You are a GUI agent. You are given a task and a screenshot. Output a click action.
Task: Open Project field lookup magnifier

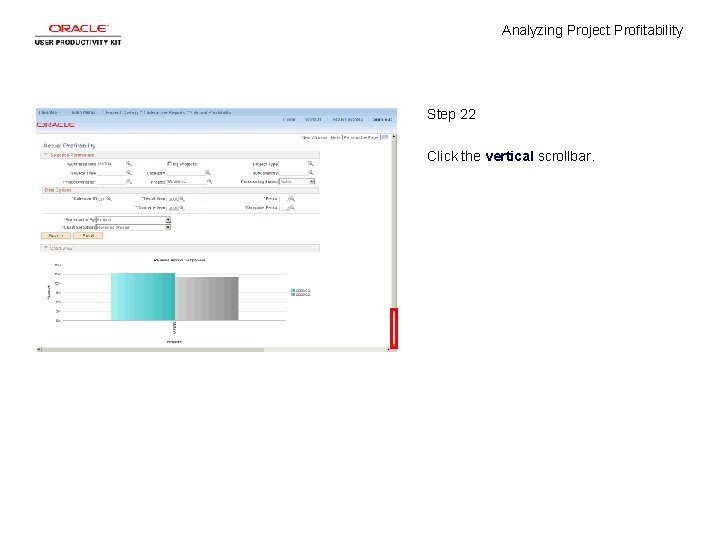point(209,182)
